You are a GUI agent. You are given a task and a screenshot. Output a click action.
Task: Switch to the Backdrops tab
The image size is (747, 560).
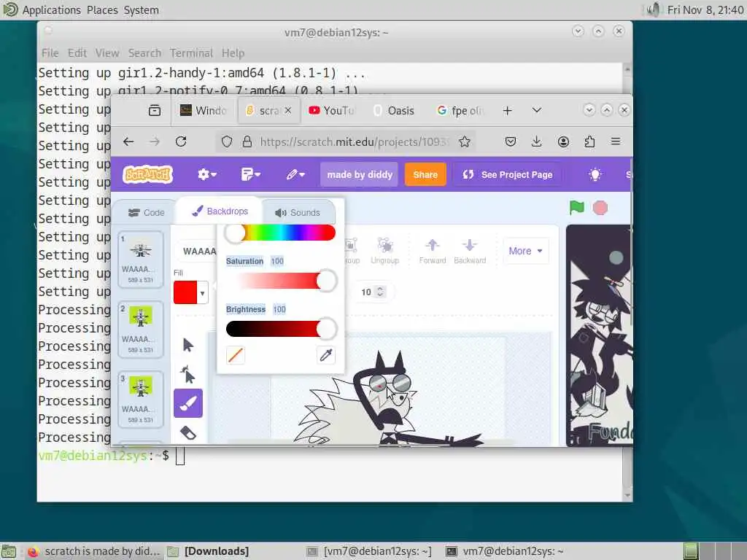click(220, 211)
